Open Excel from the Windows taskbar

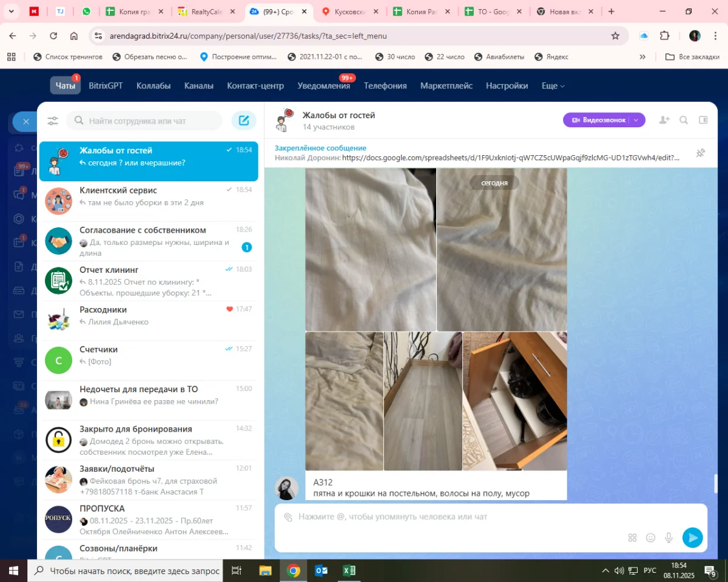(349, 570)
